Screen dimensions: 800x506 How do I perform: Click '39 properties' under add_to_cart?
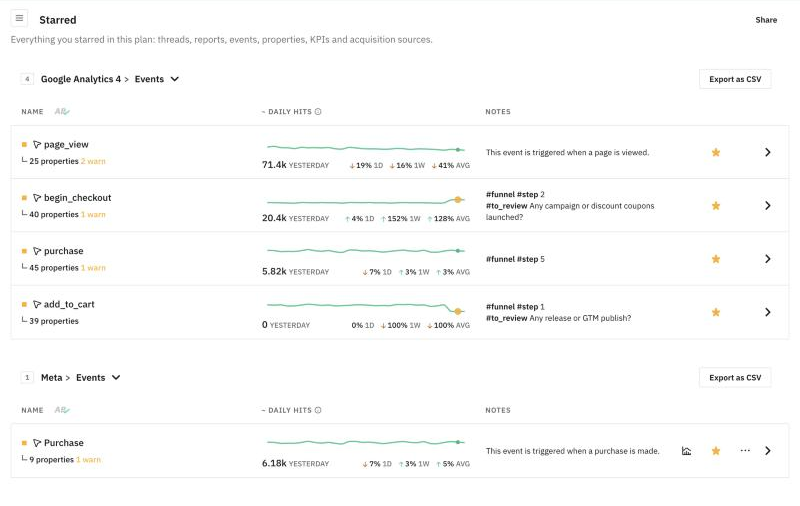[x=54, y=321]
